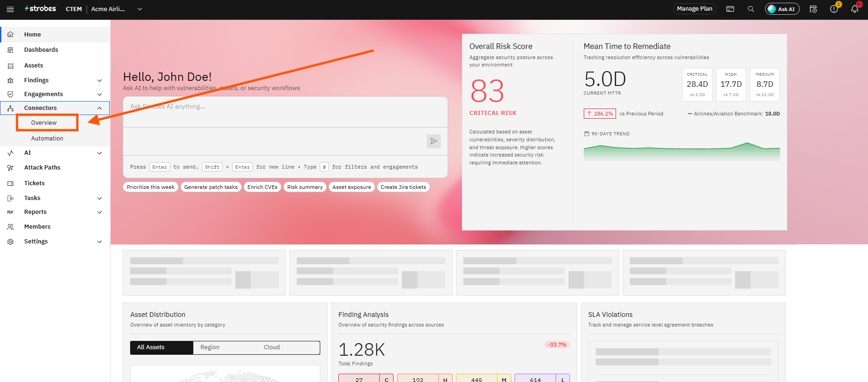Image resolution: width=868 pixels, height=382 pixels.
Task: Open the notifications bell icon
Action: click(855, 9)
